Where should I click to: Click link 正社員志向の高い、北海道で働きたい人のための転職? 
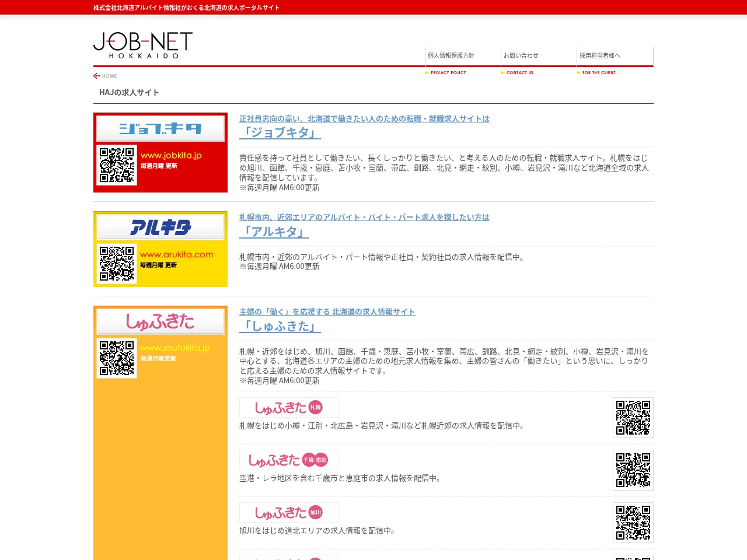click(x=364, y=118)
